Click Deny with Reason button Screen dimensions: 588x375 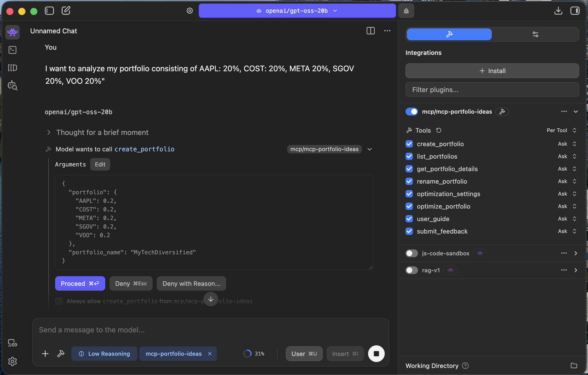pyautogui.click(x=191, y=283)
